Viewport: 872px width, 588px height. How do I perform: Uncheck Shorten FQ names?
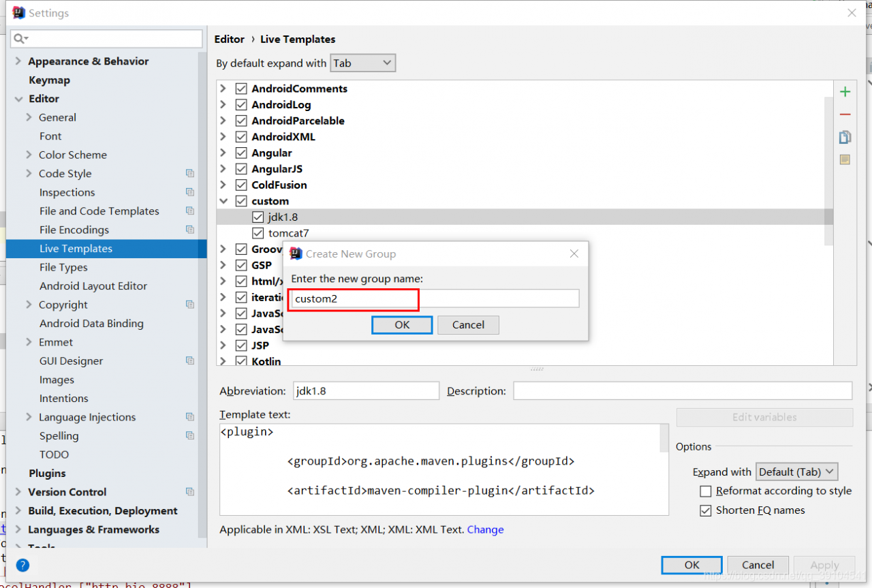pos(706,510)
